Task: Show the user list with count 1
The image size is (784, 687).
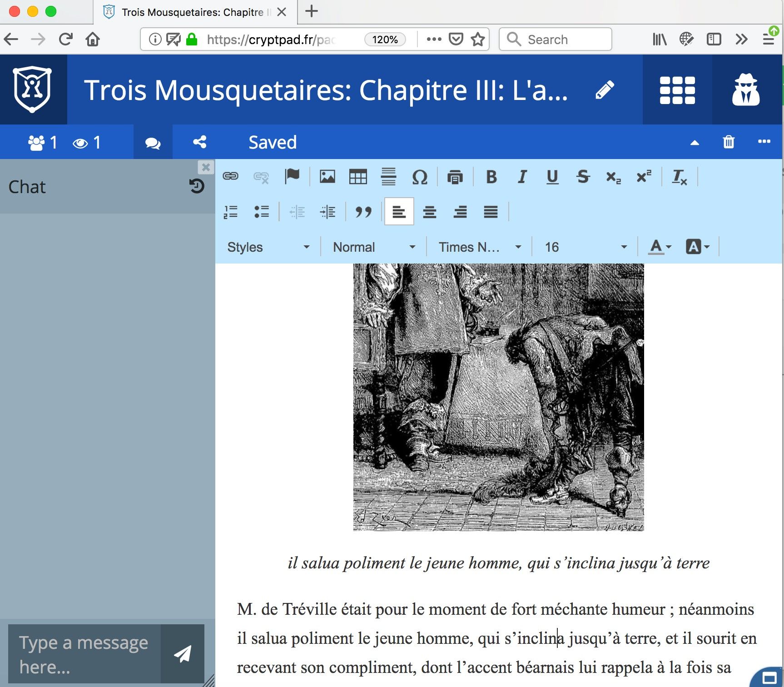Action: [43, 142]
